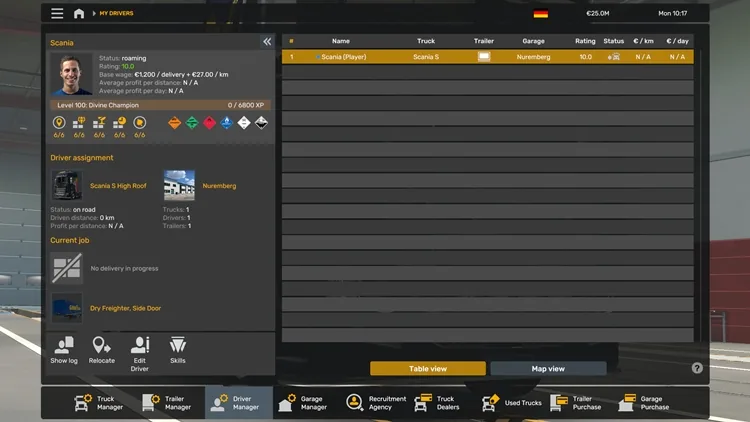Click the Mon 10:17 clock
750x422 pixels.
point(673,13)
